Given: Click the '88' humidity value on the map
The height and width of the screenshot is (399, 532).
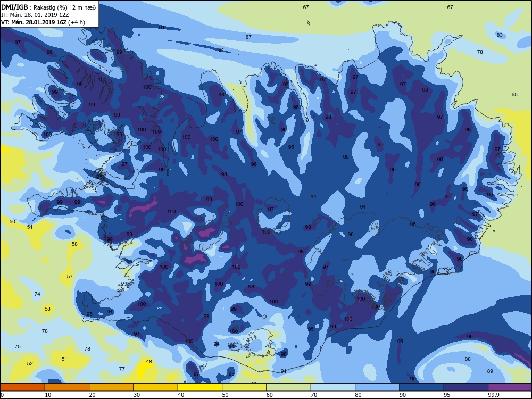Looking at the screenshot, I should pos(468,359).
